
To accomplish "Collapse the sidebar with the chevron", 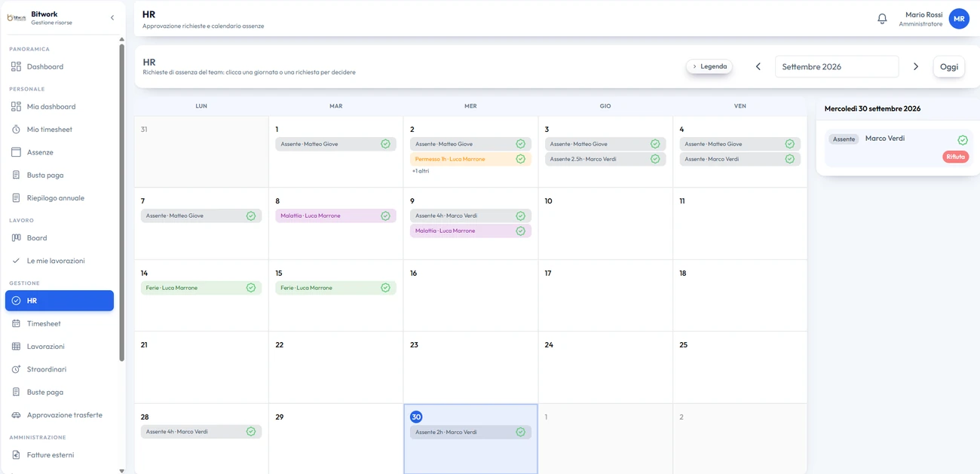I will (x=112, y=18).
